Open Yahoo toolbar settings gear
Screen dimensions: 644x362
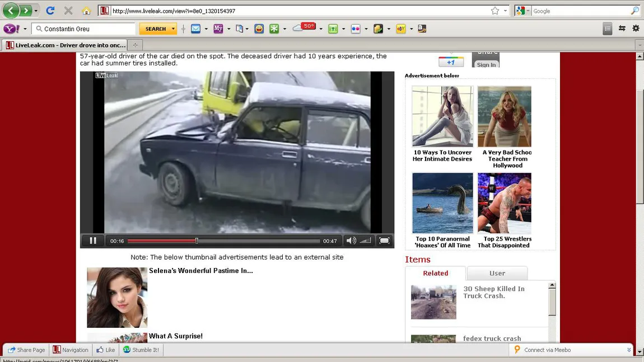click(x=636, y=29)
